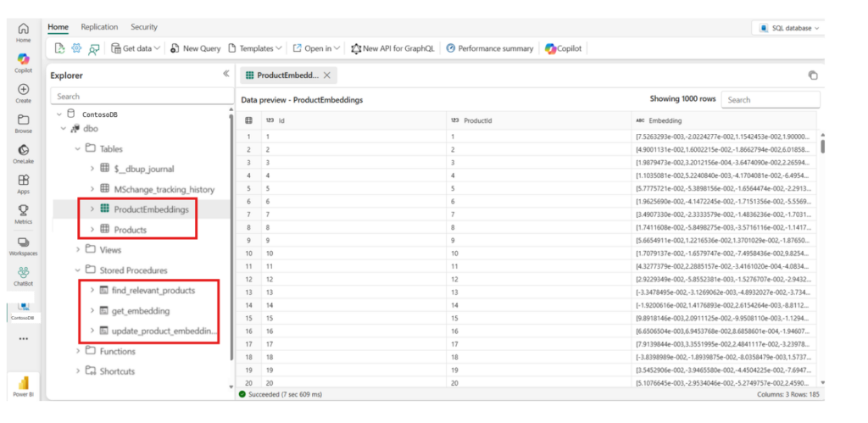
Task: Open the ChatBot workspace icon
Action: (23, 272)
